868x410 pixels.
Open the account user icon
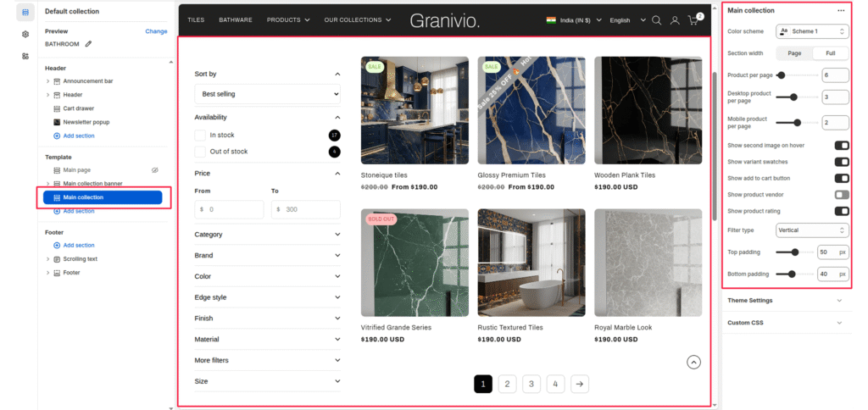point(675,20)
